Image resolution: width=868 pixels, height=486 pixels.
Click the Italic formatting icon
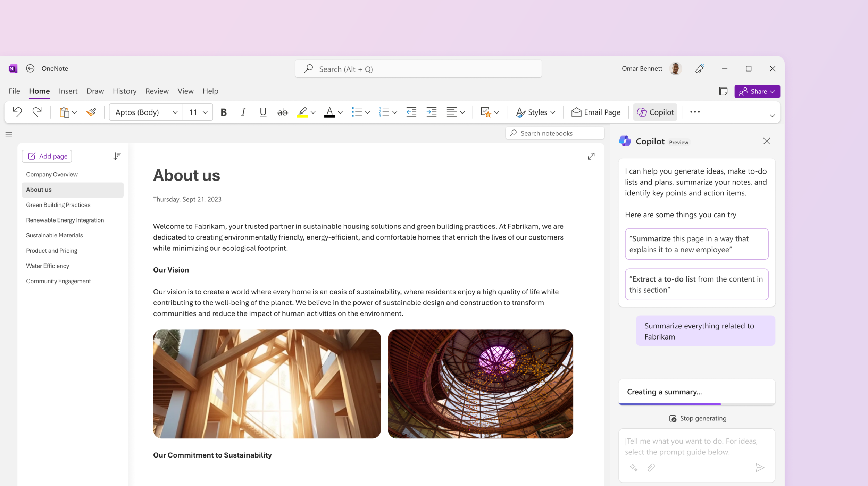243,112
